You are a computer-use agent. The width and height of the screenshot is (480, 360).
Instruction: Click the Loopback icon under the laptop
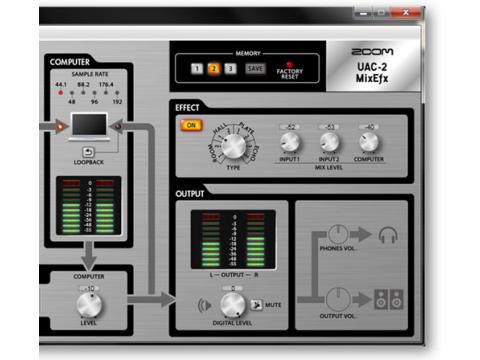[x=88, y=152]
